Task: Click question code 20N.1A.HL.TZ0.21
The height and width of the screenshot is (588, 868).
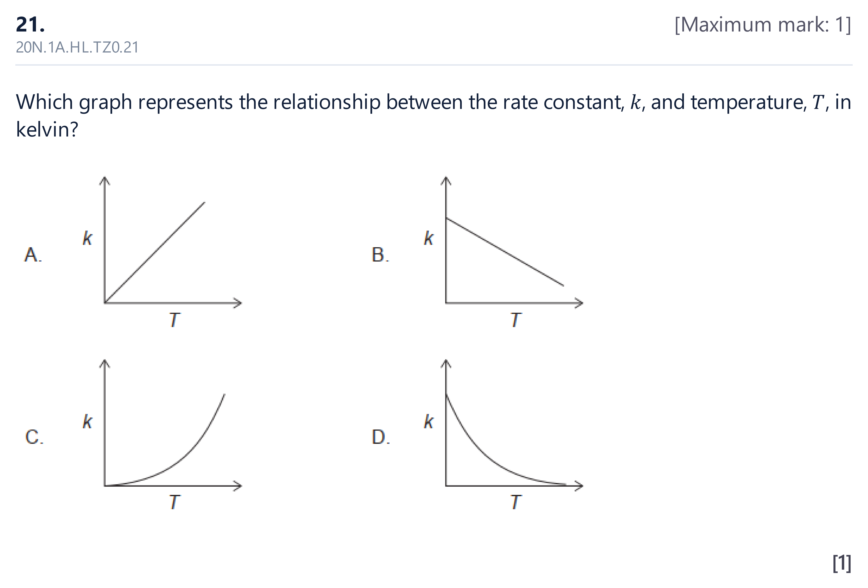Action: 77,47
